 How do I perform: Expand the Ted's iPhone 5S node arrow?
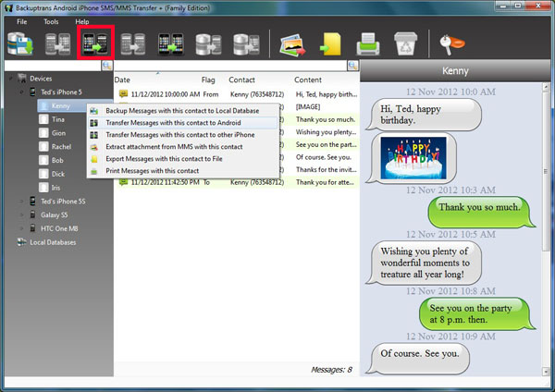click(x=21, y=202)
